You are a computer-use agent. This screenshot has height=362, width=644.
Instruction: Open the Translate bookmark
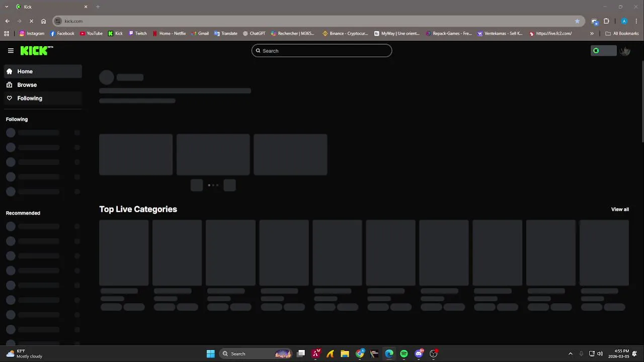point(226,34)
